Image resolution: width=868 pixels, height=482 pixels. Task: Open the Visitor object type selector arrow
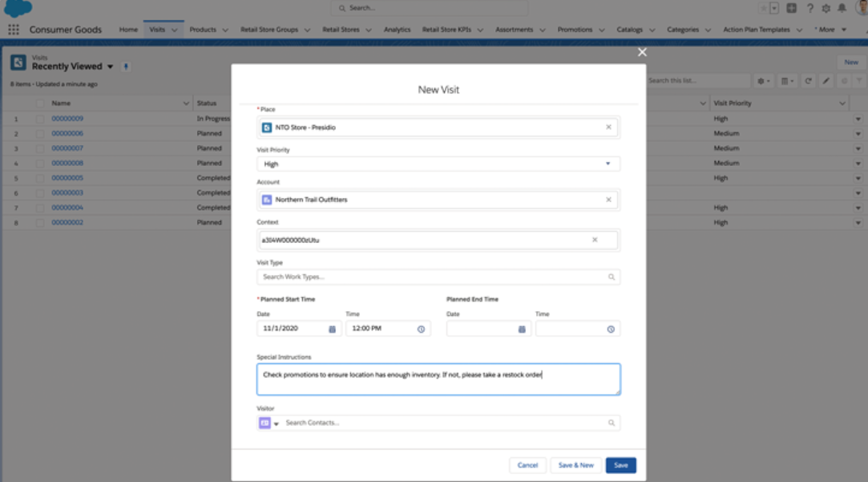(277, 423)
